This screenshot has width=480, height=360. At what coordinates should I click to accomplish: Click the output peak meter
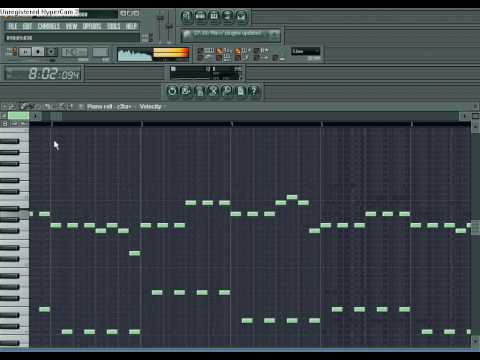coord(171,54)
